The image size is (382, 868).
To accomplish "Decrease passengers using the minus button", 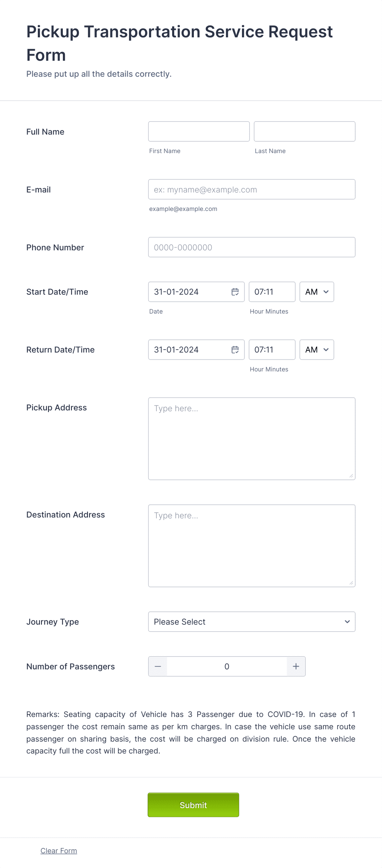I will pos(158,666).
